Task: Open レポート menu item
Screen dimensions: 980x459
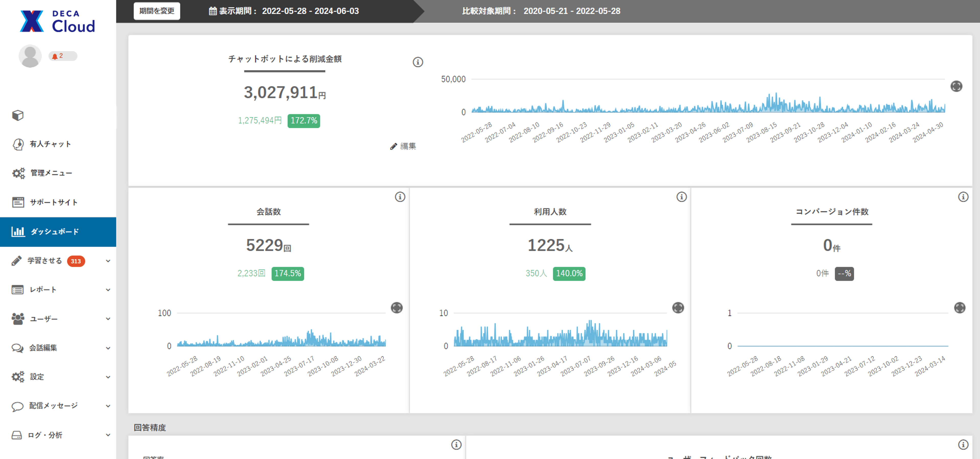Action: click(x=58, y=290)
